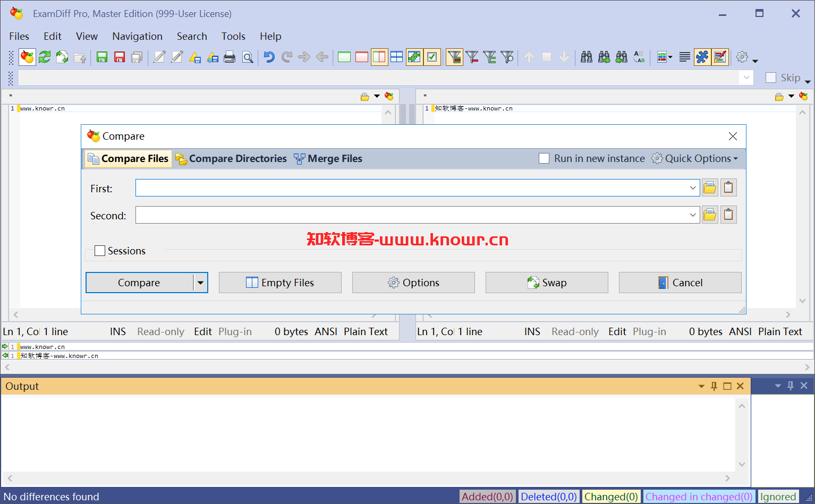
Task: Click the Options button in dialog
Action: coord(413,283)
